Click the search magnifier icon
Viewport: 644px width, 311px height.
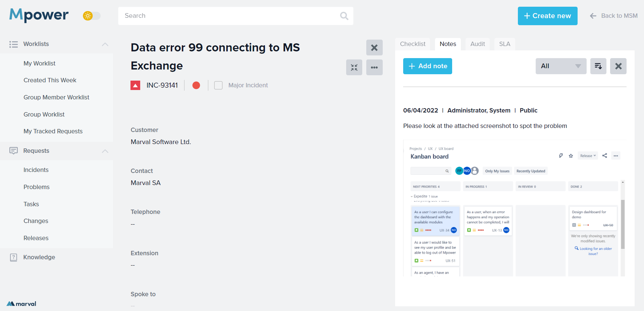pyautogui.click(x=344, y=16)
